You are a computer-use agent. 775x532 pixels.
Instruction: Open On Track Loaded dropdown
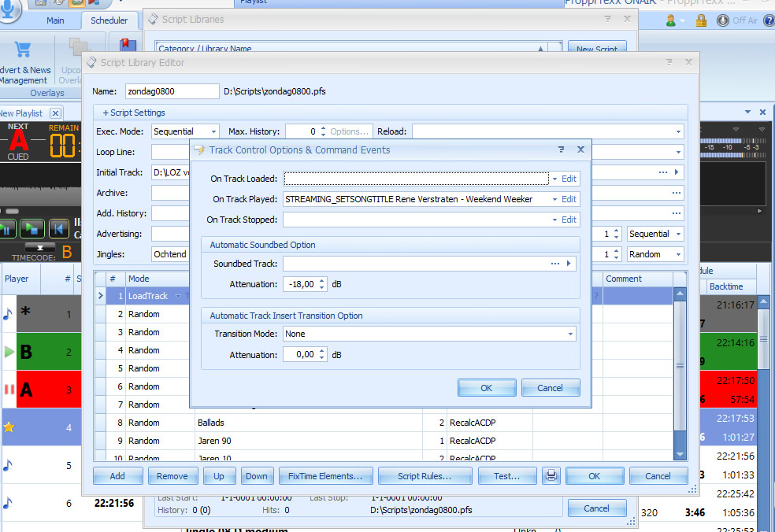click(554, 179)
